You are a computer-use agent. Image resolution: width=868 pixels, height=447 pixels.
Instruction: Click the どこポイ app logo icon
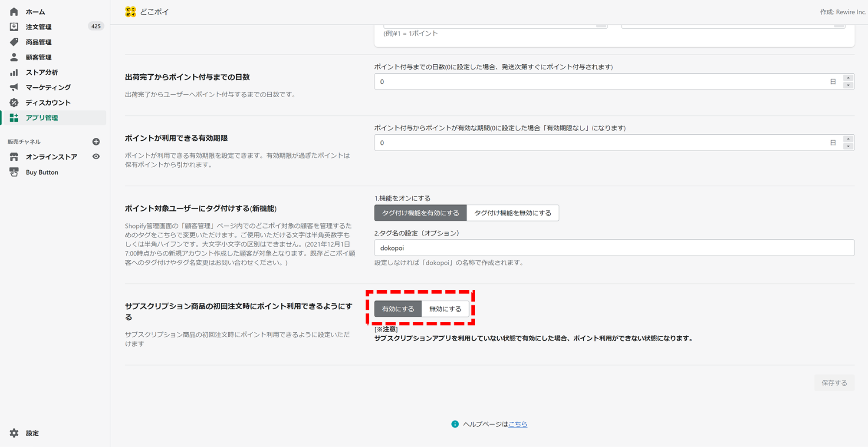[x=130, y=12]
